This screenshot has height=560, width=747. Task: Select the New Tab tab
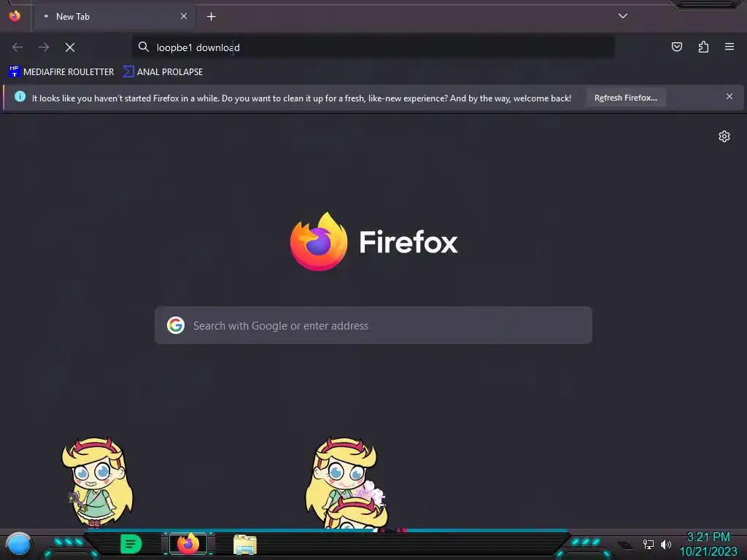(x=115, y=17)
